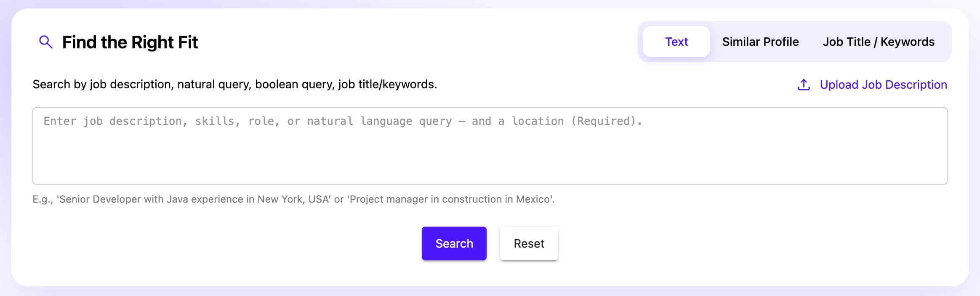Click the purple magnifying glass icon
Screen dimensions: 980x296
[45, 42]
